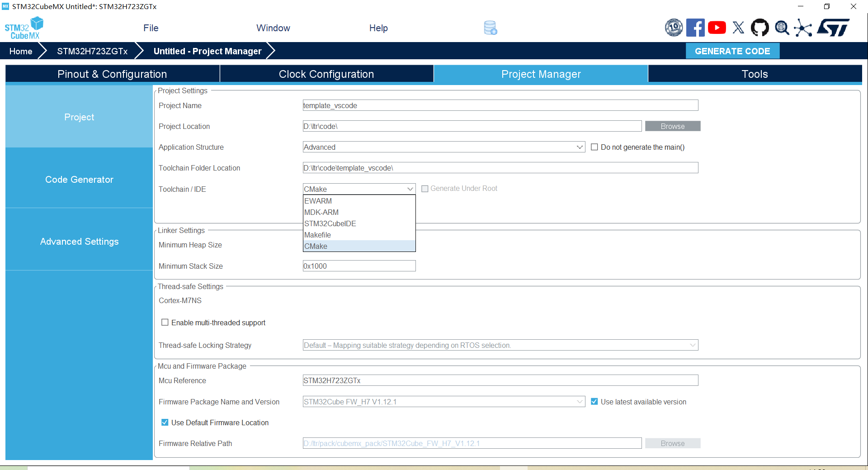Viewport: 868px width, 470px height.
Task: Switch to Pinout & Configuration tab
Action: [x=112, y=74]
